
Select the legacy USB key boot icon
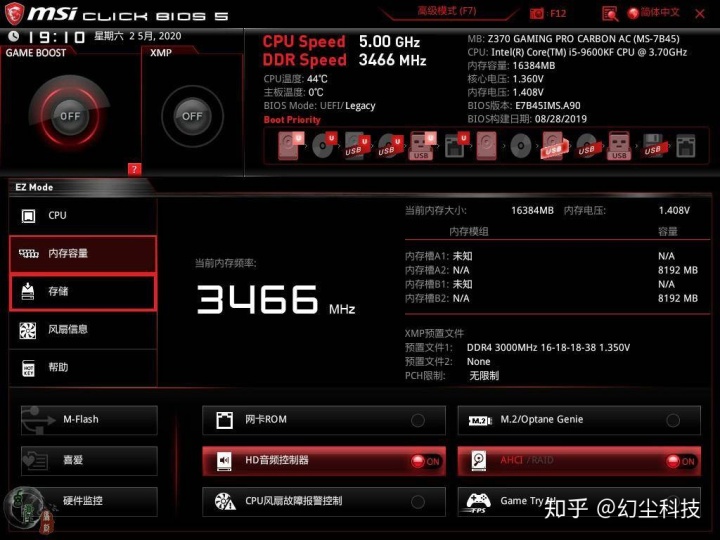click(619, 146)
